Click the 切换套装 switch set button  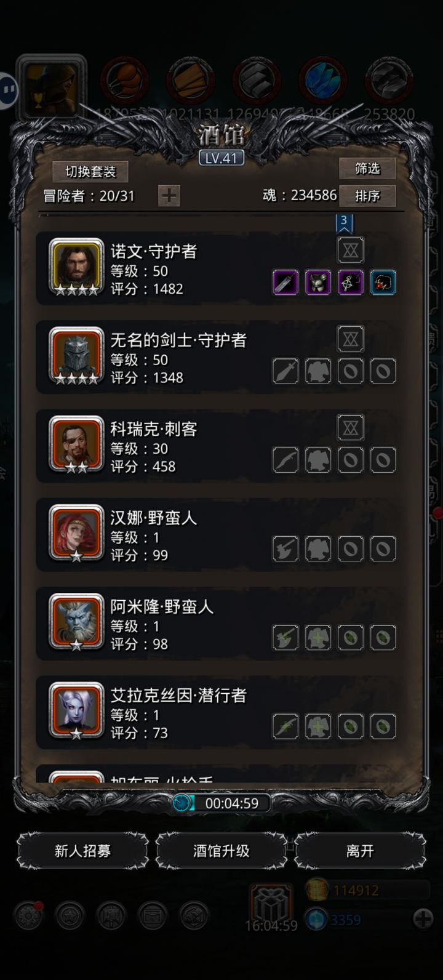90,171
